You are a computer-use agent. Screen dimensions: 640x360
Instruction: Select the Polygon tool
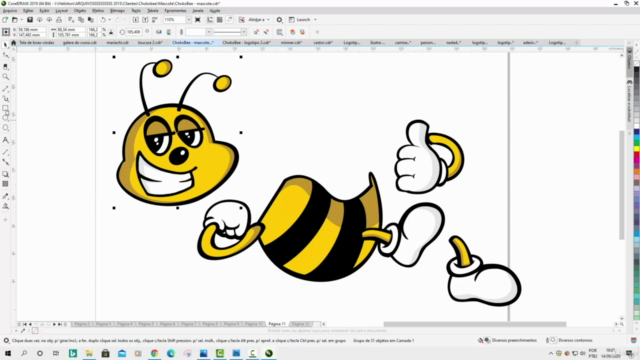pos(5,128)
